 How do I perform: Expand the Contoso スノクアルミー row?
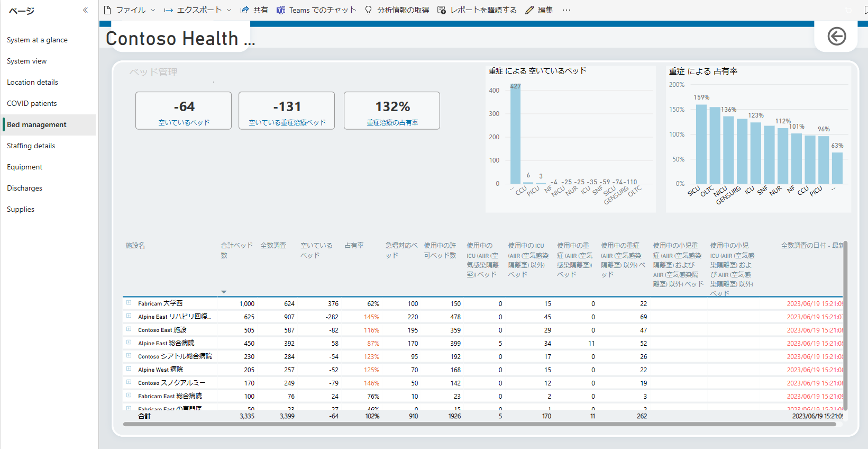pyautogui.click(x=129, y=382)
